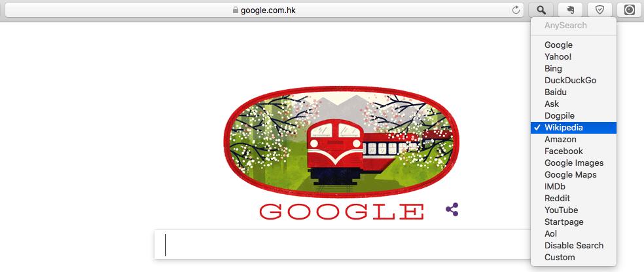
Task: Click the Google search text box
Action: tap(342, 245)
